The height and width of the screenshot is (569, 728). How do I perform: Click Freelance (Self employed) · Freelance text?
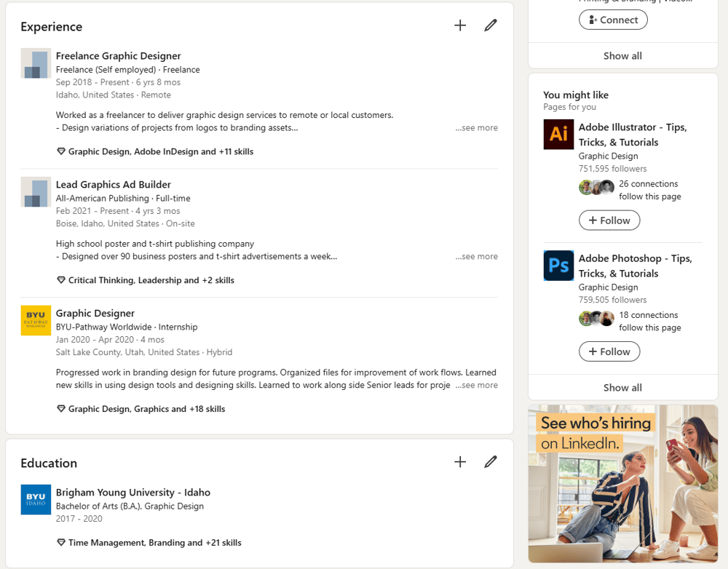tap(127, 70)
